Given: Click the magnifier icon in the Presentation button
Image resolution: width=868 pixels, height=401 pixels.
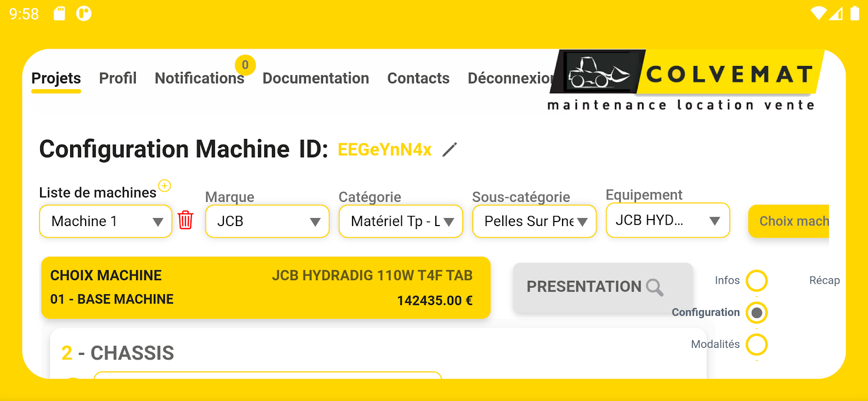Looking at the screenshot, I should click(x=655, y=287).
